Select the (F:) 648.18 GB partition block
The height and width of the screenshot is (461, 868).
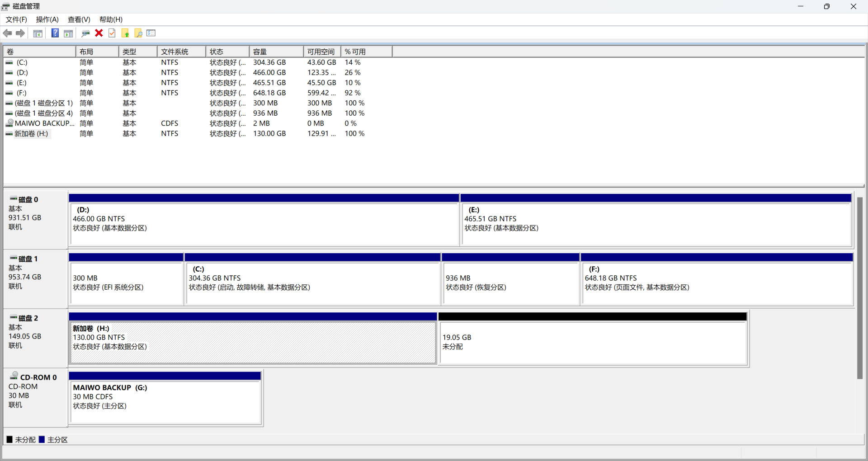point(716,283)
